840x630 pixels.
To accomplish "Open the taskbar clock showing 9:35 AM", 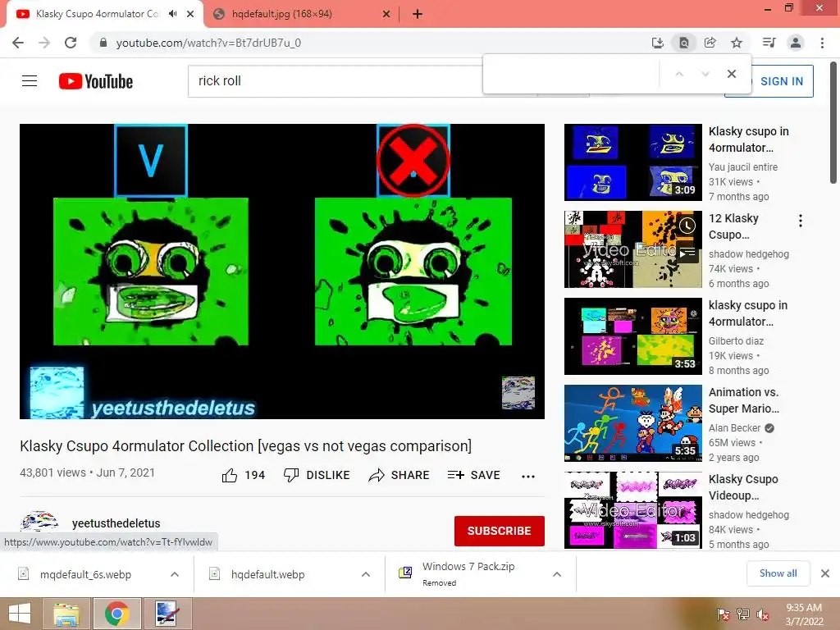I will (x=804, y=614).
